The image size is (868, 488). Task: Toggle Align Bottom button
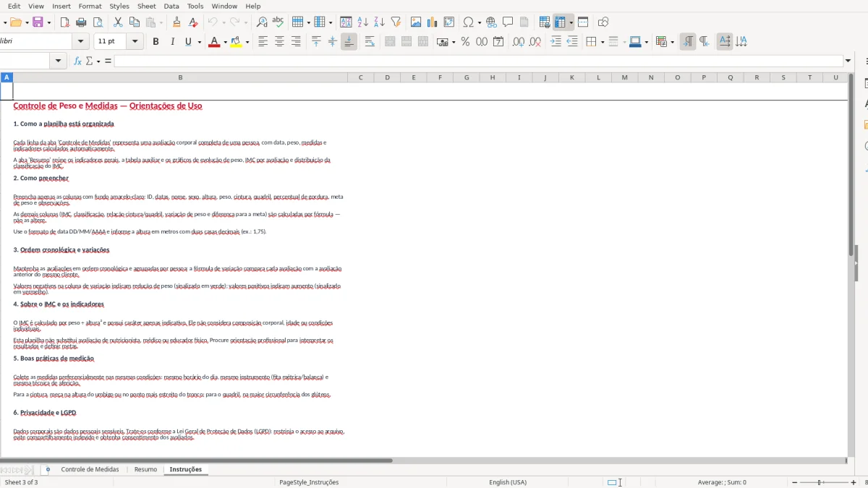(x=349, y=42)
